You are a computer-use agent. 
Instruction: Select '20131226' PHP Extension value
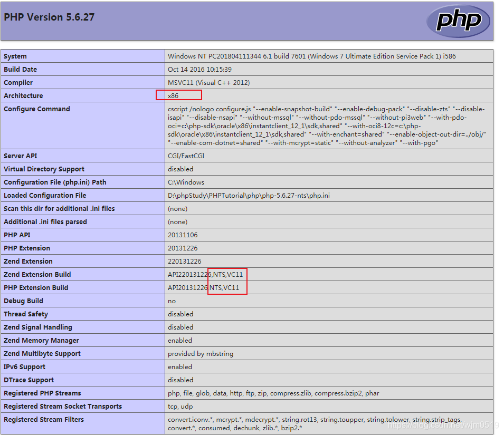pyautogui.click(x=183, y=248)
